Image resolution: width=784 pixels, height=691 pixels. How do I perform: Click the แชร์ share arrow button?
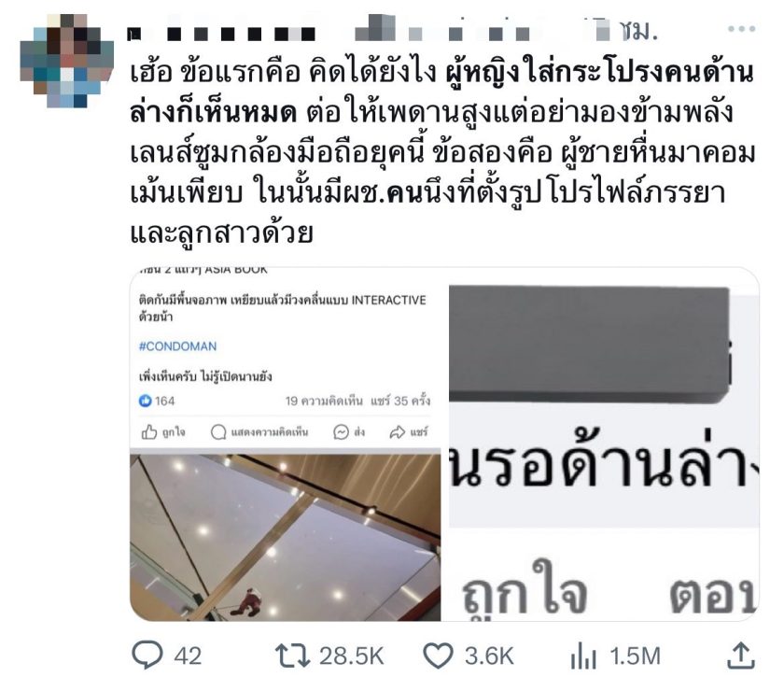tap(409, 431)
